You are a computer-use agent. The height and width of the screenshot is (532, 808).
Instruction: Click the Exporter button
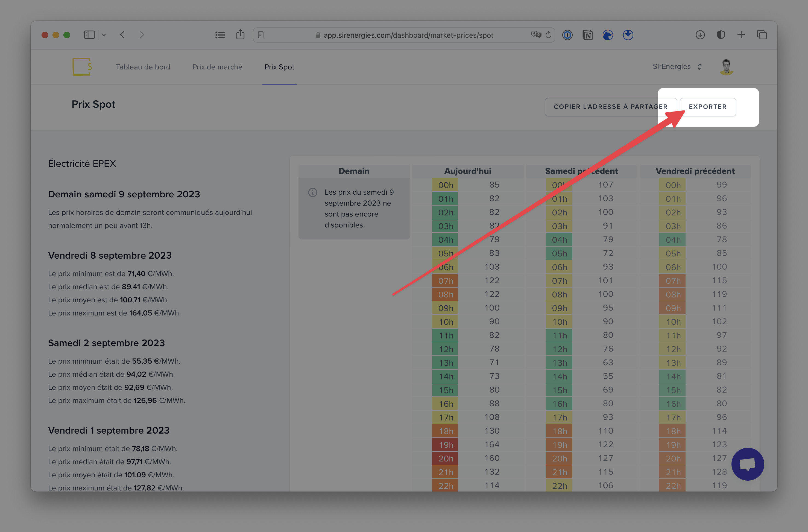[x=707, y=107]
